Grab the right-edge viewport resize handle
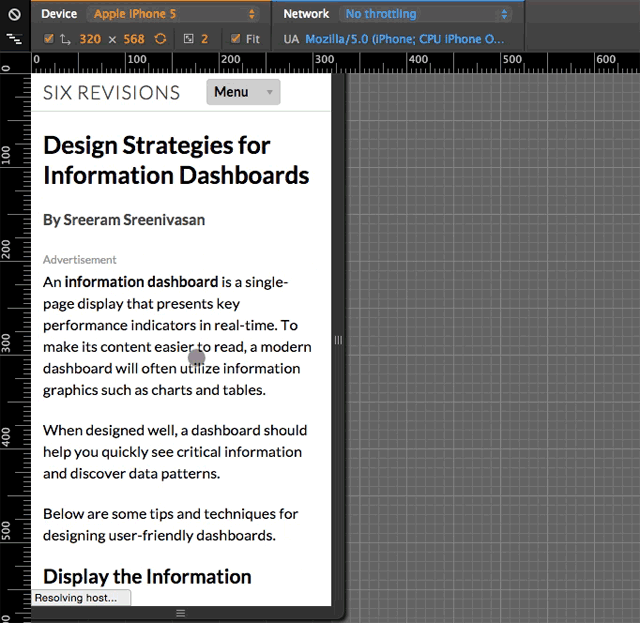The width and height of the screenshot is (640, 623). tap(338, 340)
